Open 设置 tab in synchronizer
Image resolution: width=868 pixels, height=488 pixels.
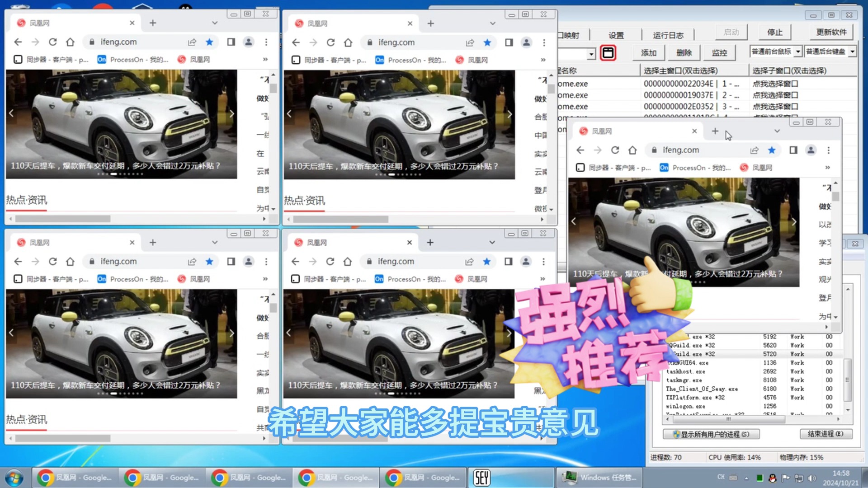click(616, 35)
